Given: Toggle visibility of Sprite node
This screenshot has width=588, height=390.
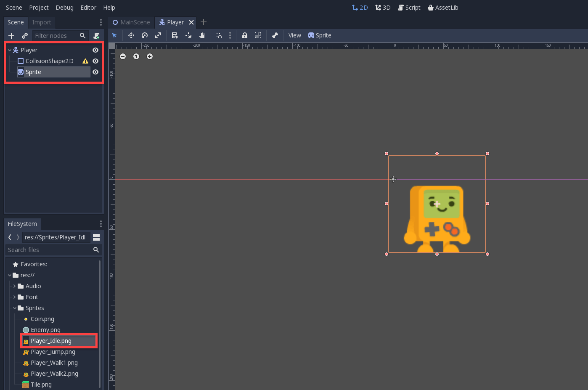Looking at the screenshot, I should [x=95, y=72].
